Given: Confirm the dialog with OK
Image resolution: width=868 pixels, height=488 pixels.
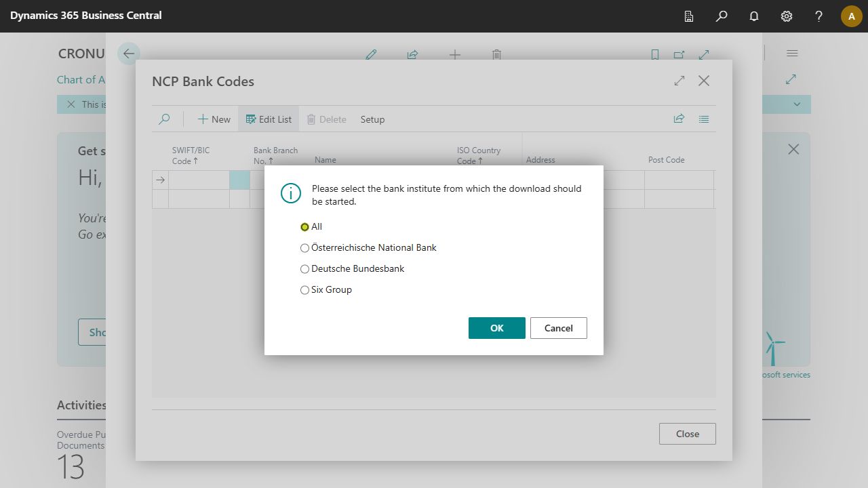Looking at the screenshot, I should pos(497,328).
